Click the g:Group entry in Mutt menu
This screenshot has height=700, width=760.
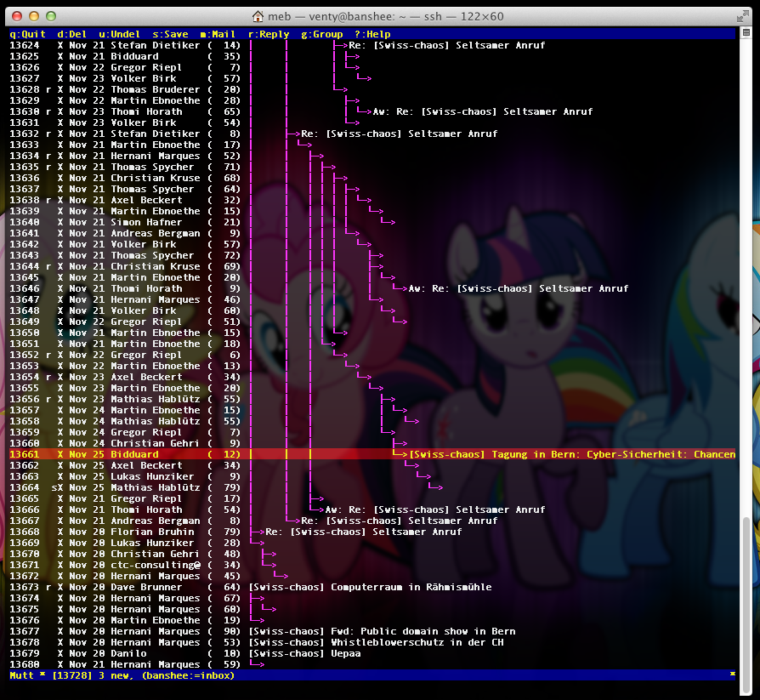322,34
